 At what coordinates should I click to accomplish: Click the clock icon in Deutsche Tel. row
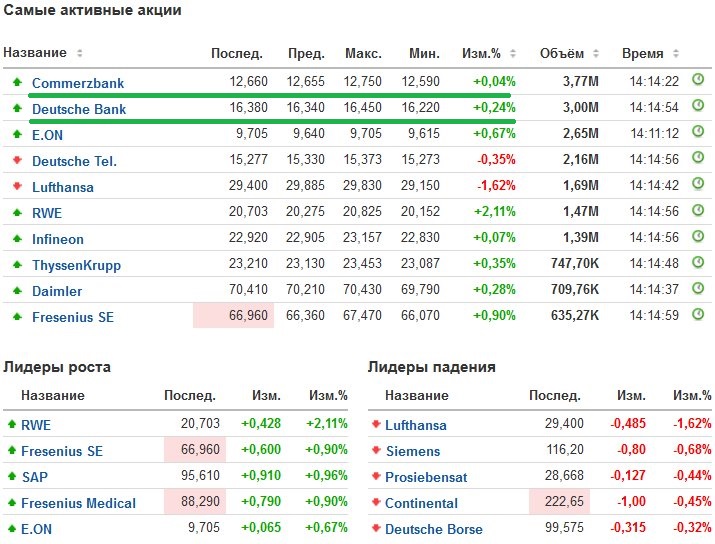point(698,157)
